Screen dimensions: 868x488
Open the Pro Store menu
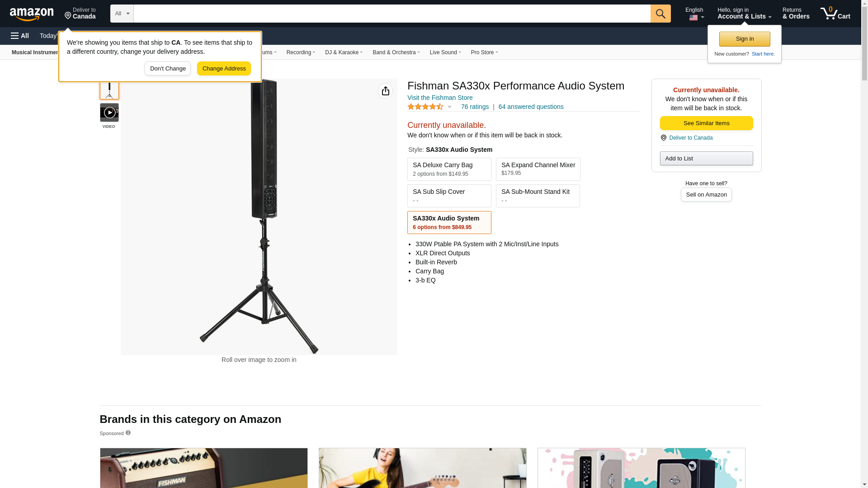[484, 52]
